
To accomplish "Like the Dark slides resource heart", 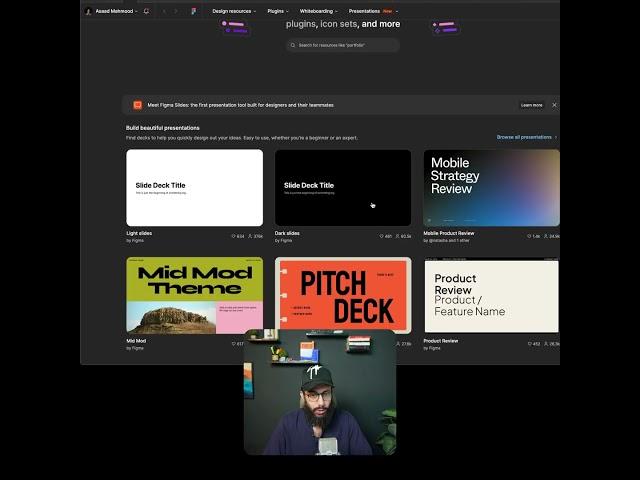I will (x=382, y=236).
